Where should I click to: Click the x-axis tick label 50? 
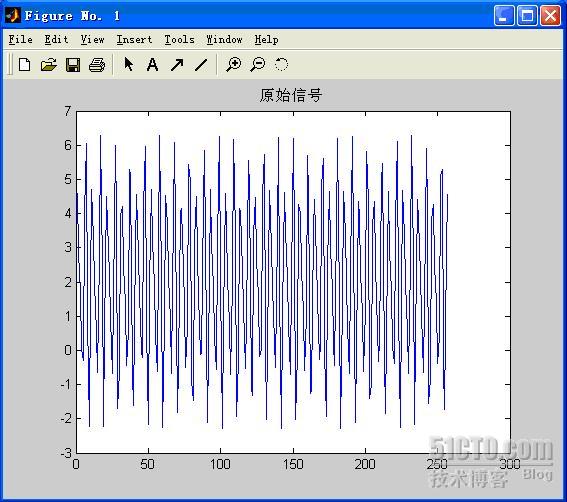coord(148,464)
